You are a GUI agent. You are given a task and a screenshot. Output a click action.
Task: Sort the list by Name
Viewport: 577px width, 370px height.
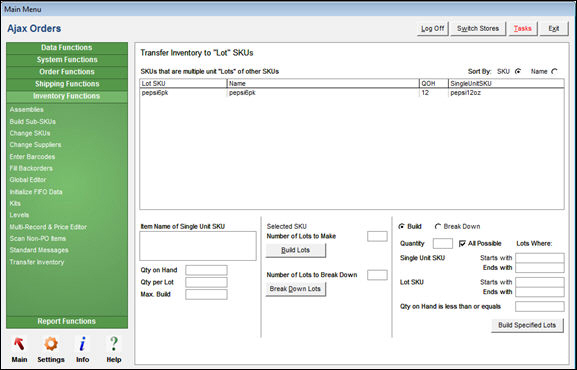[554, 72]
